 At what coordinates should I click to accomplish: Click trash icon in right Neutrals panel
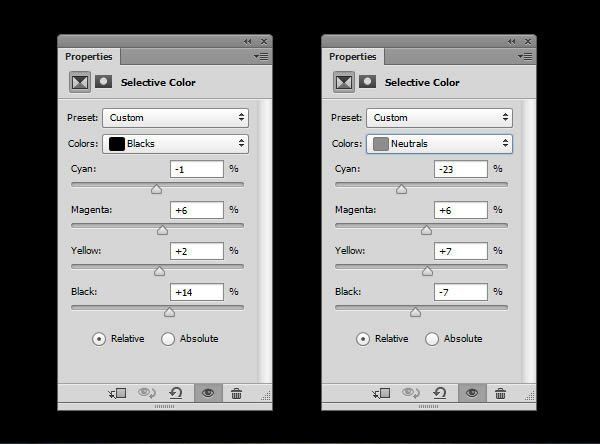pyautogui.click(x=500, y=393)
